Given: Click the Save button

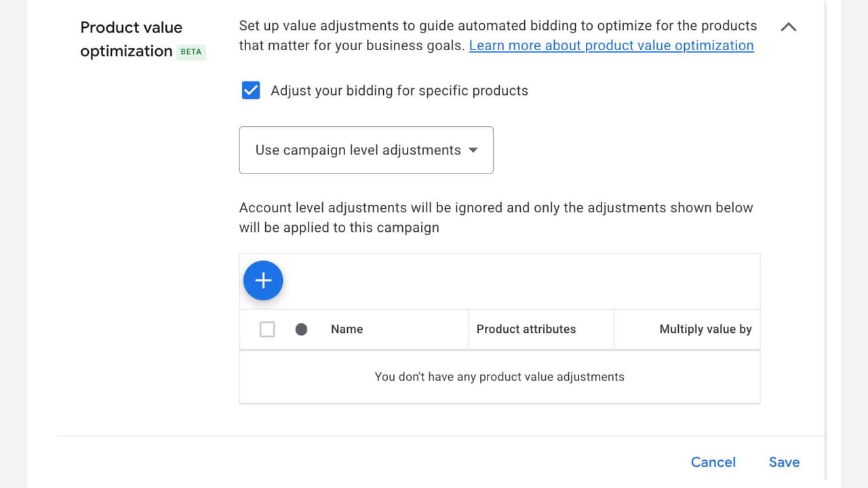Looking at the screenshot, I should pyautogui.click(x=784, y=462).
